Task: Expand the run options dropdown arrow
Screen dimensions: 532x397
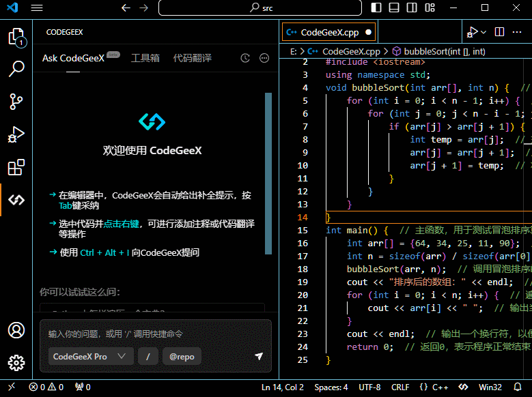Action: tap(484, 32)
